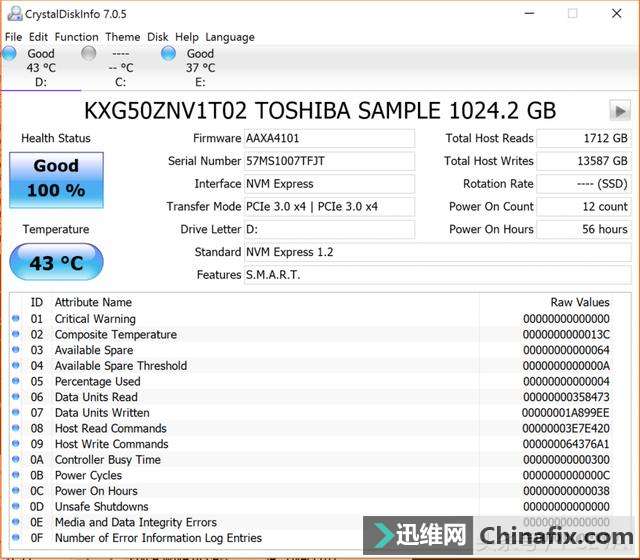The width and height of the screenshot is (640, 560).
Task: Click status dot of Controller Busy Time row
Action: tap(16, 459)
